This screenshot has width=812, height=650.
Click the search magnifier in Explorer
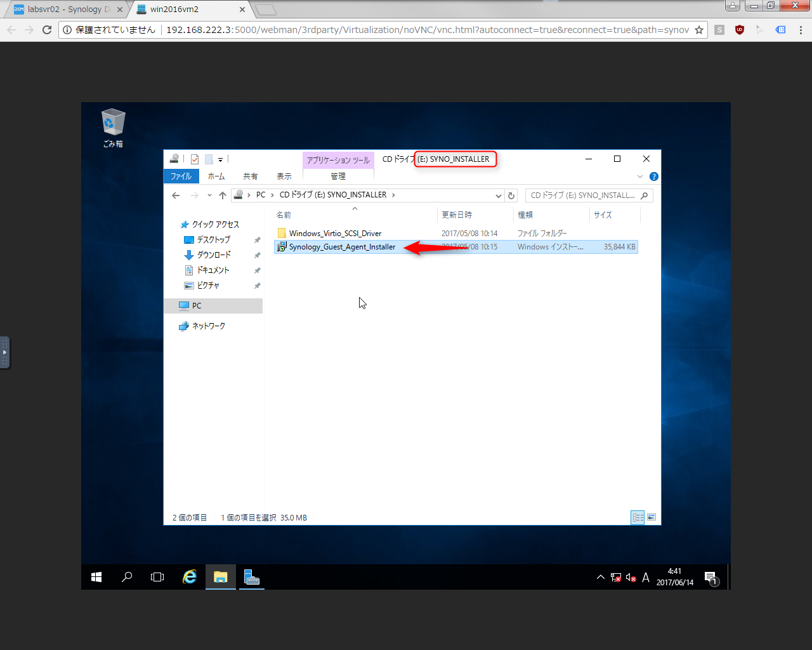(x=645, y=196)
